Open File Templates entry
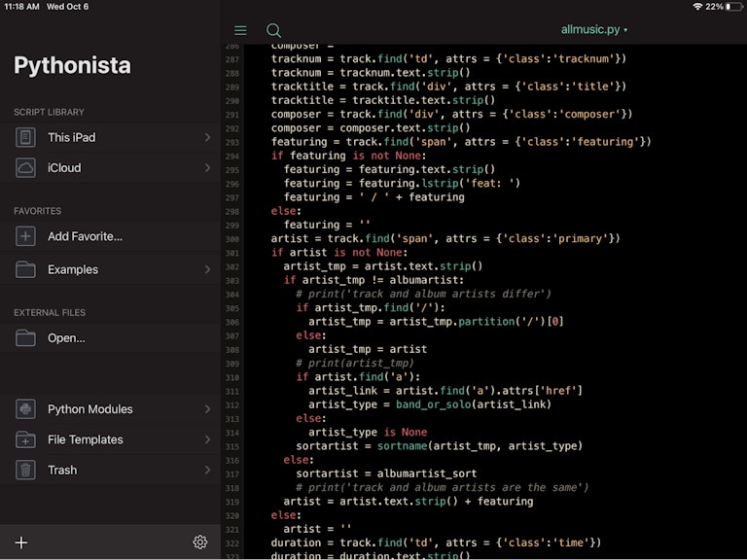Screen dimensions: 747x560 coord(110,439)
